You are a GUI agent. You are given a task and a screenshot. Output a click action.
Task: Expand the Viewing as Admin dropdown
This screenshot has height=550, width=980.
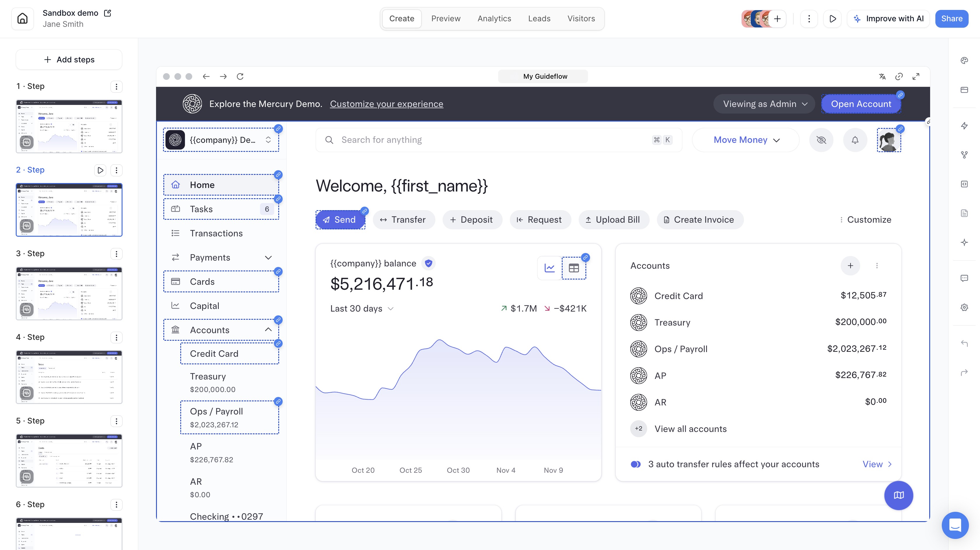pyautogui.click(x=764, y=104)
